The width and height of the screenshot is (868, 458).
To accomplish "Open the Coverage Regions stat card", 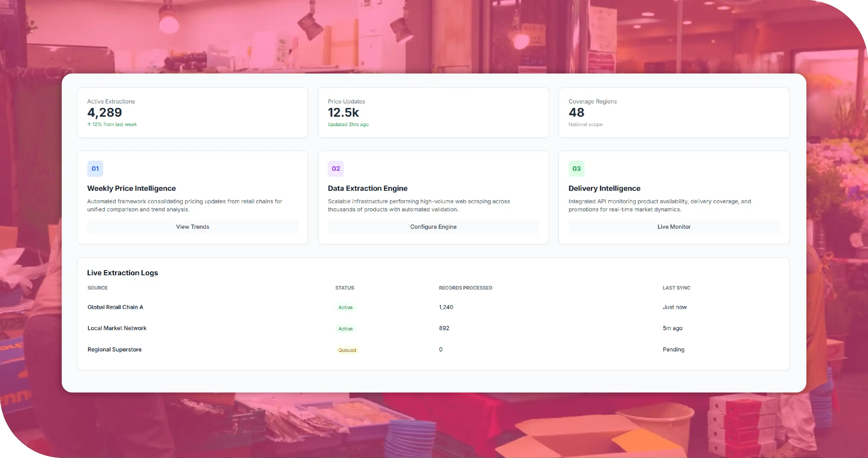I will pos(674,113).
